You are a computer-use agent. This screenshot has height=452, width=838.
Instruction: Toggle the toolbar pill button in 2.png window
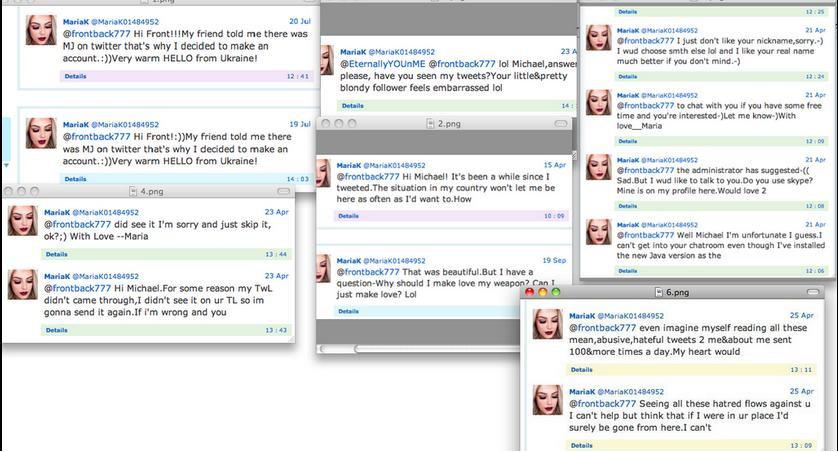[561, 123]
